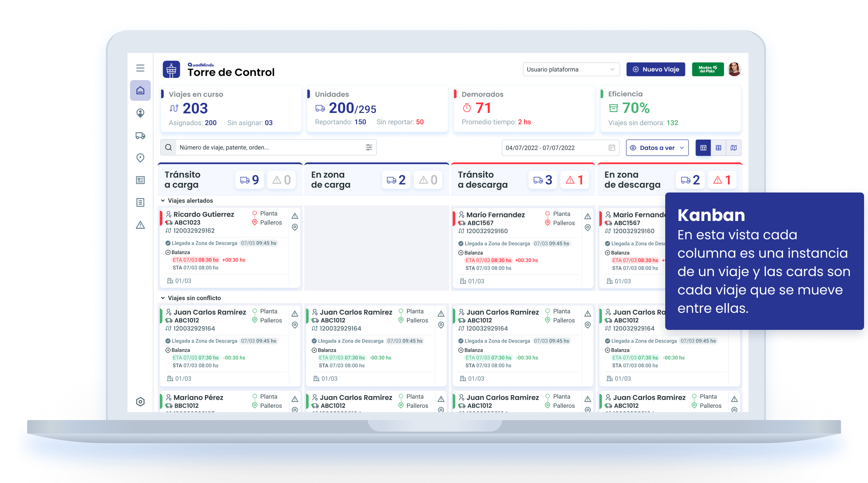The height and width of the screenshot is (483, 868).
Task: Click the Torre de Control tower logo
Action: tap(171, 70)
